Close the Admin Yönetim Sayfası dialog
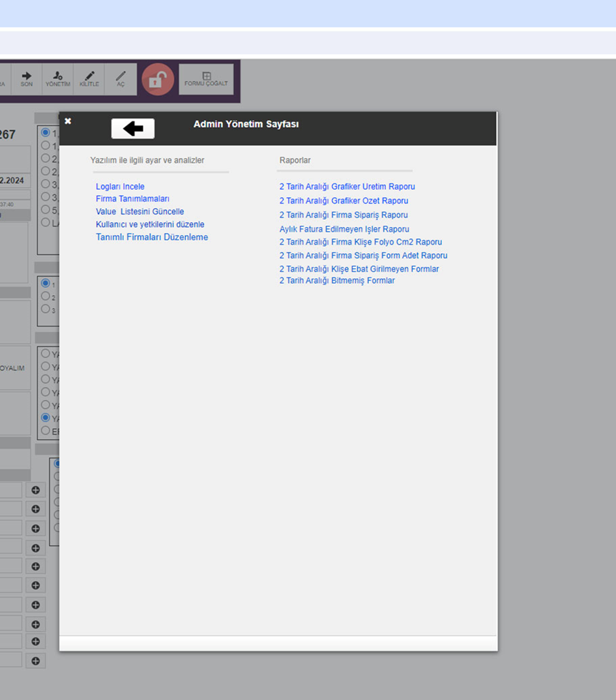This screenshot has width=616, height=700. click(x=68, y=121)
